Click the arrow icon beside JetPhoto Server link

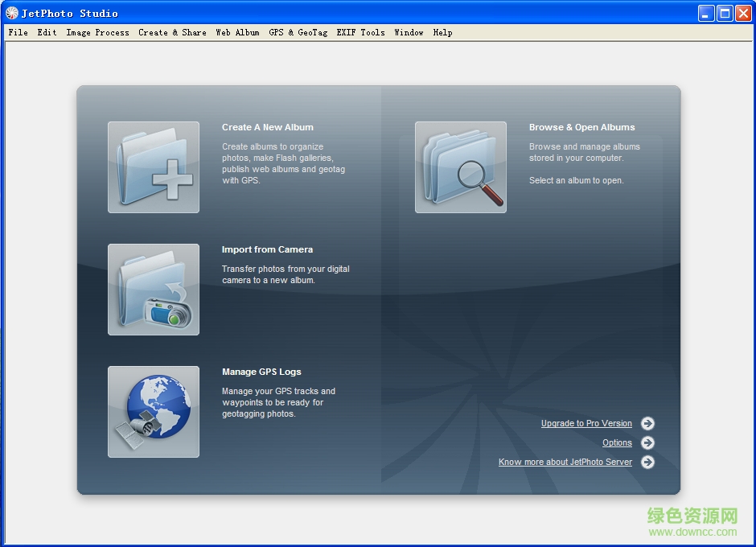pos(647,463)
